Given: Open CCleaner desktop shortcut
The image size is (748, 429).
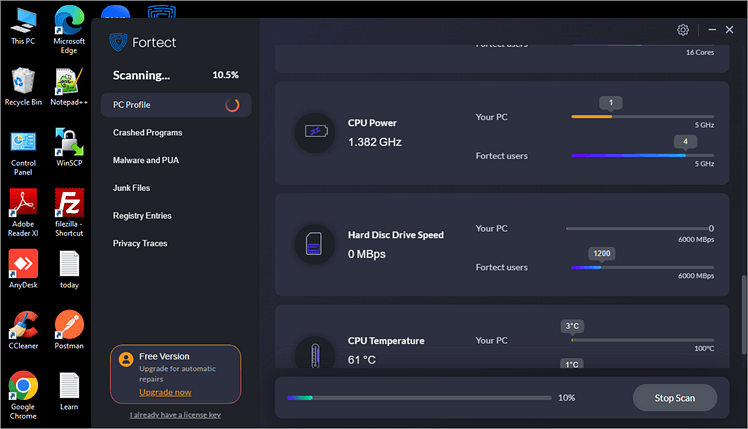Looking at the screenshot, I should click(23, 325).
